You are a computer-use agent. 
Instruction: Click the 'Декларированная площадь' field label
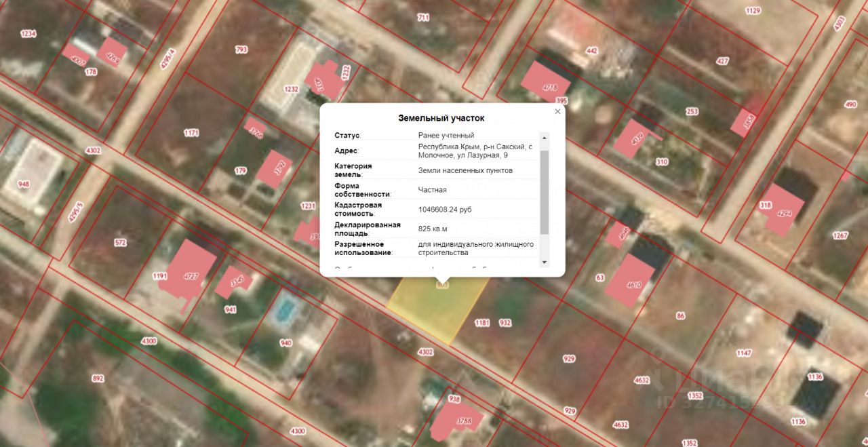coord(368,229)
